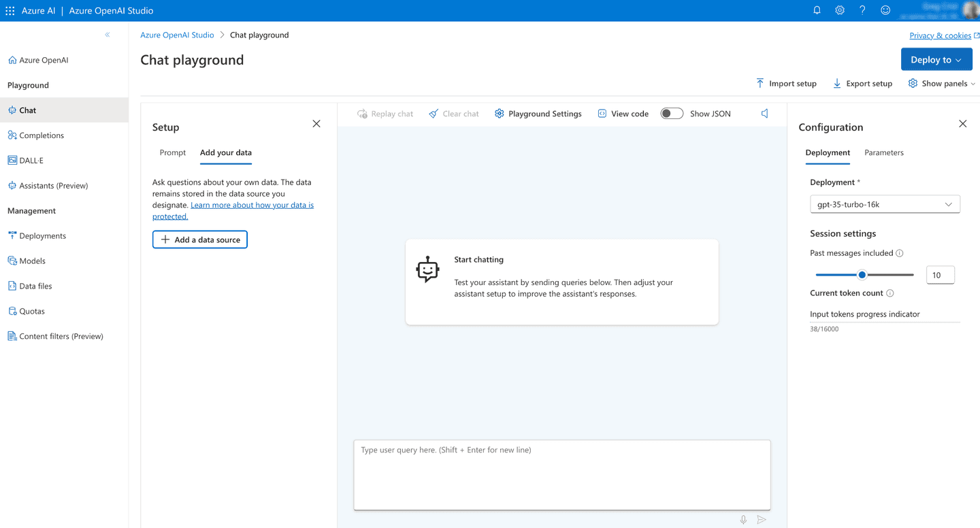Activate the microphone in the chat input

[743, 519]
